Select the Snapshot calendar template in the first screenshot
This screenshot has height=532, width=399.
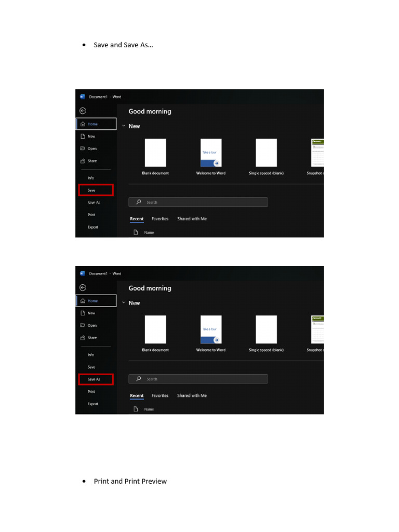click(x=315, y=157)
